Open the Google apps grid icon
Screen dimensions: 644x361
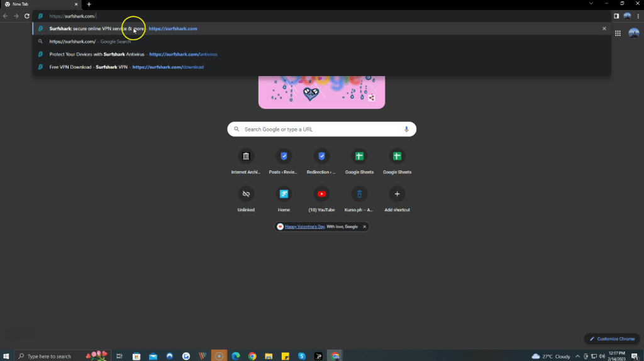[x=618, y=33]
